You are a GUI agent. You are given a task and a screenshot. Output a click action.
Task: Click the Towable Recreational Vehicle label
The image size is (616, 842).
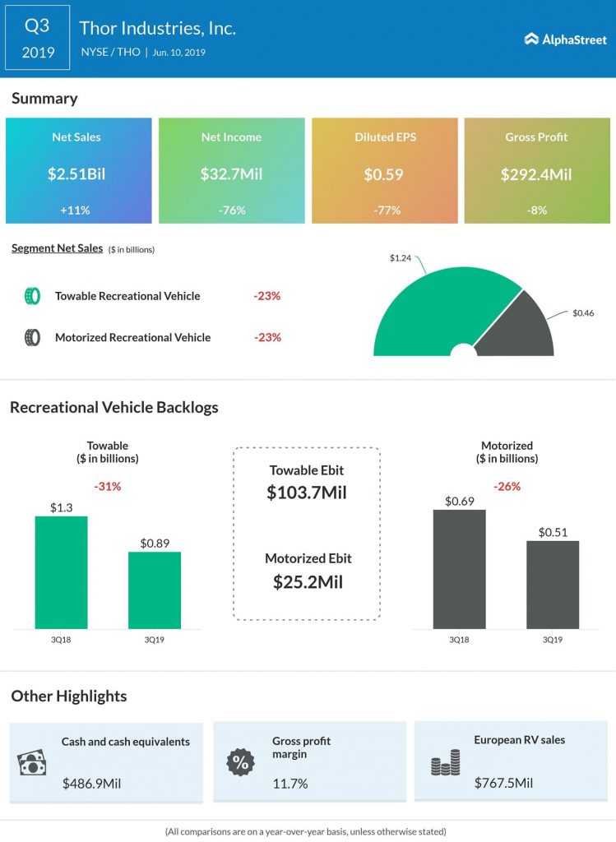click(127, 296)
